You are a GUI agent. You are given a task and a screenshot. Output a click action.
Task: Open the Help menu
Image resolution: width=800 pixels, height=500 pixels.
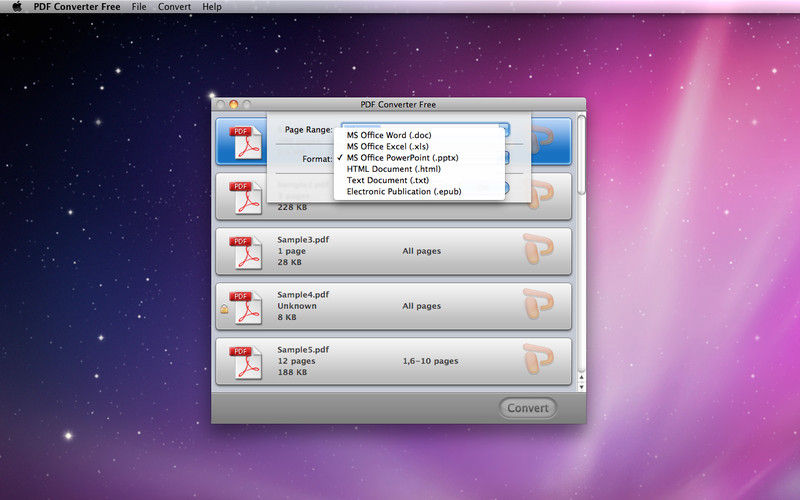click(212, 7)
